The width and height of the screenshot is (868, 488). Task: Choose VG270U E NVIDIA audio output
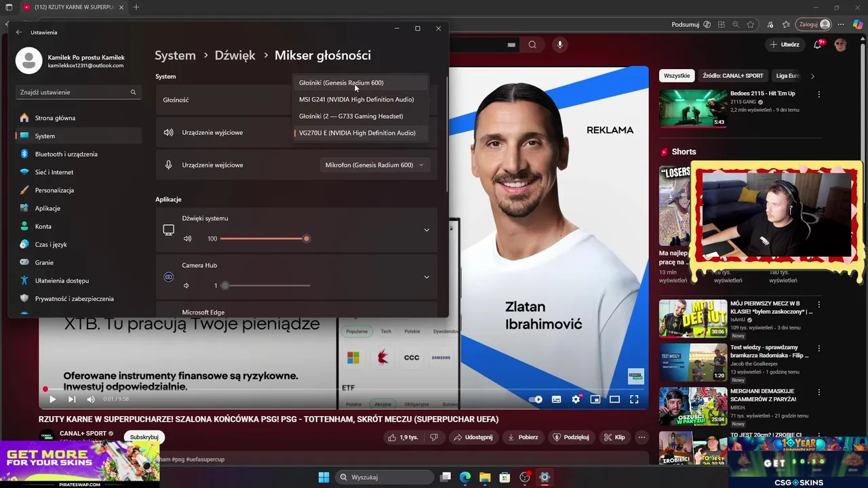click(x=361, y=133)
